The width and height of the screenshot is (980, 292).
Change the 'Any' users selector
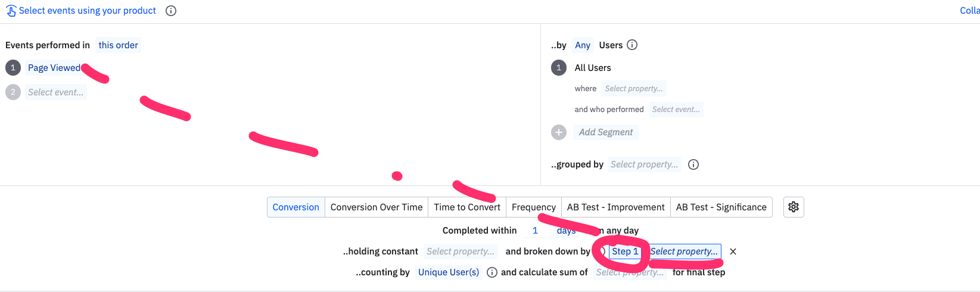click(x=583, y=45)
